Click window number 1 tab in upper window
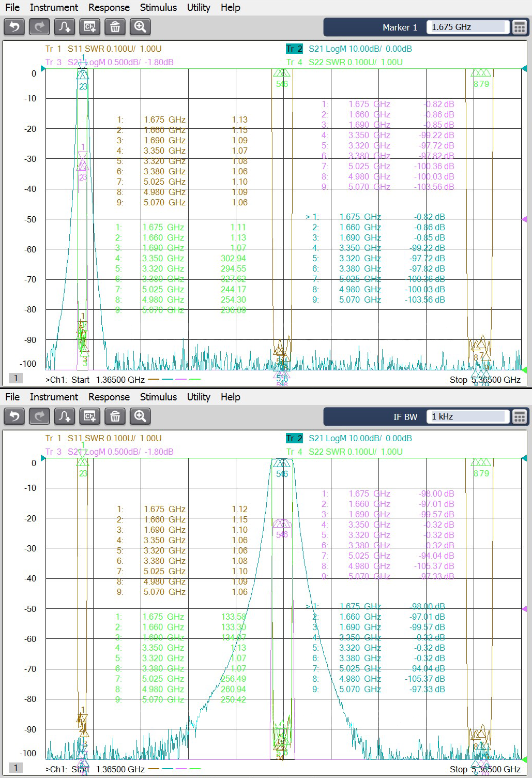 click(16, 378)
